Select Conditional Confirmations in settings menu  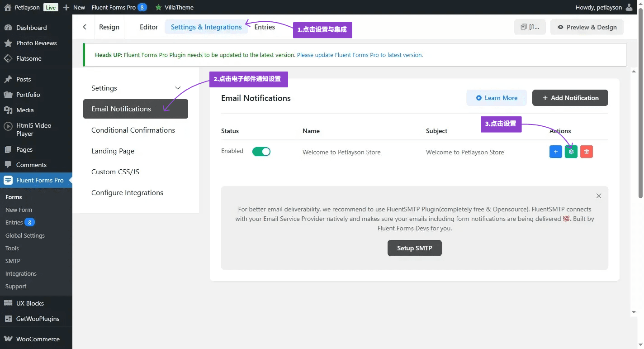tap(133, 130)
